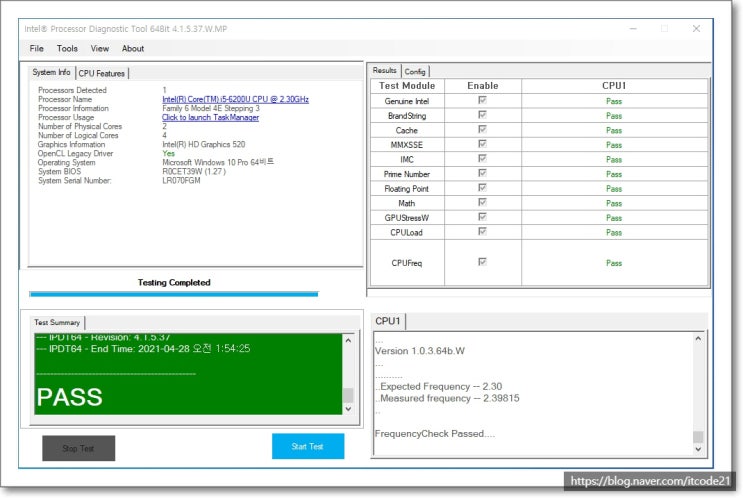
Task: Click the IPDT64 End Time line
Action: tap(143, 349)
